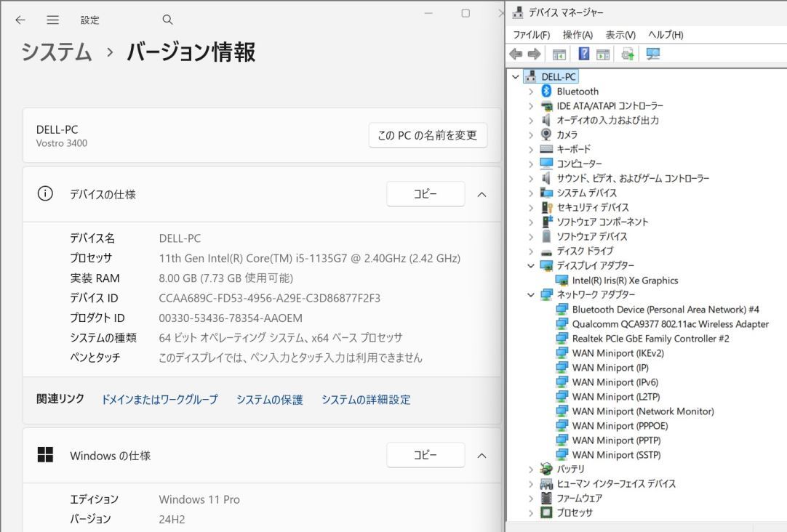The image size is (787, 532).
Task: Click the blue Help icon in Device Manager toolbar
Action: (584, 55)
